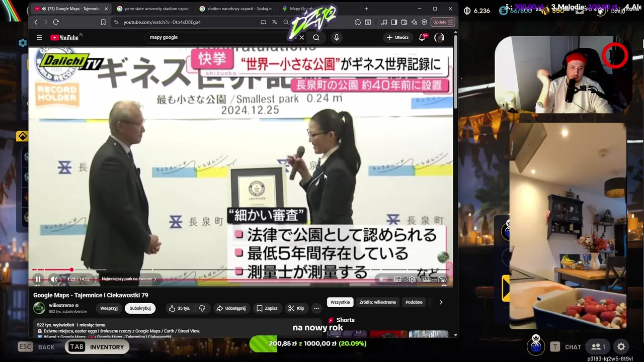Clear the 'mapy google' search text
The width and height of the screenshot is (644, 362).
pyautogui.click(x=301, y=37)
